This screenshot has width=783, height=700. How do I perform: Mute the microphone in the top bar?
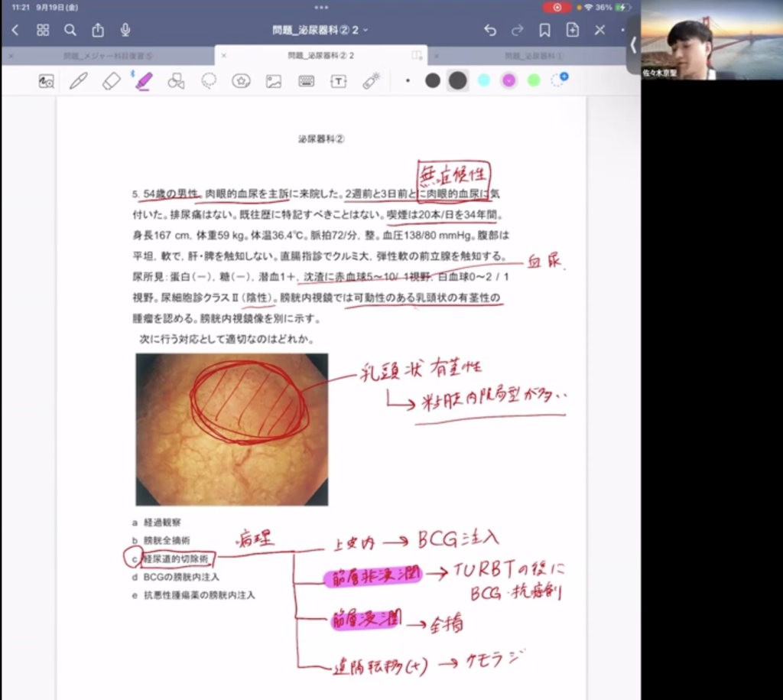(x=124, y=31)
